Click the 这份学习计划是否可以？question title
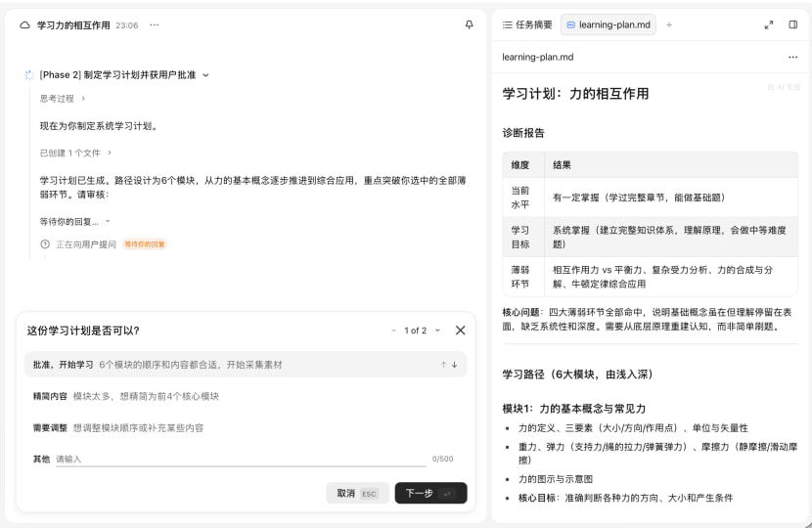 coord(83,330)
